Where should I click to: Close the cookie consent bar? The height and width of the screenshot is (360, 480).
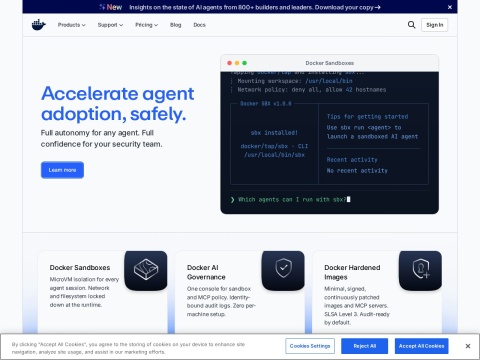point(468,346)
